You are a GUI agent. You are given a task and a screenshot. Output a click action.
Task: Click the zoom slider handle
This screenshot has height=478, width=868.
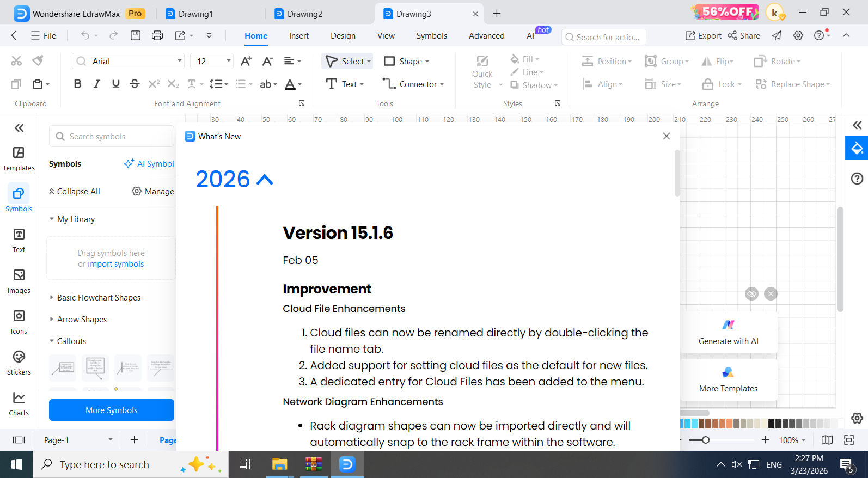pyautogui.click(x=705, y=440)
